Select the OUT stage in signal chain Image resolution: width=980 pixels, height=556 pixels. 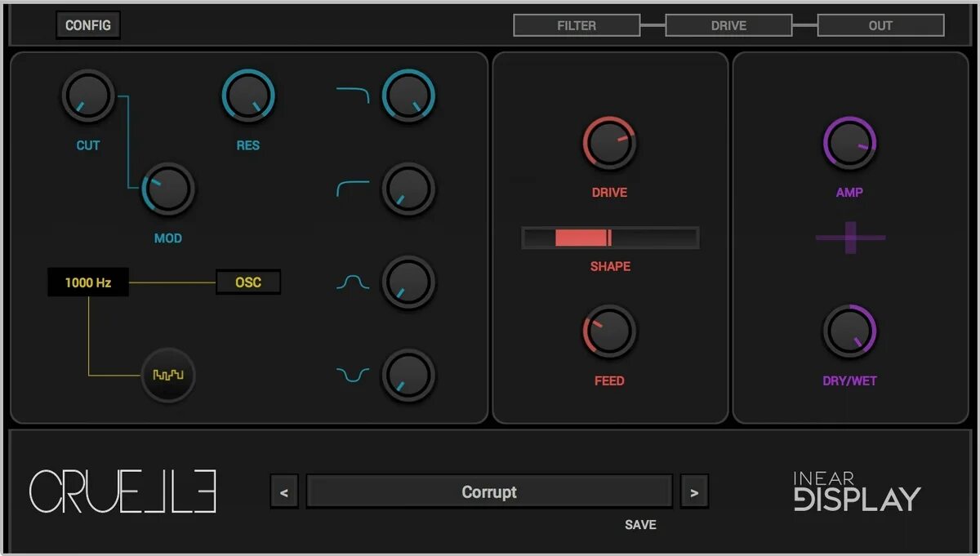tap(880, 25)
